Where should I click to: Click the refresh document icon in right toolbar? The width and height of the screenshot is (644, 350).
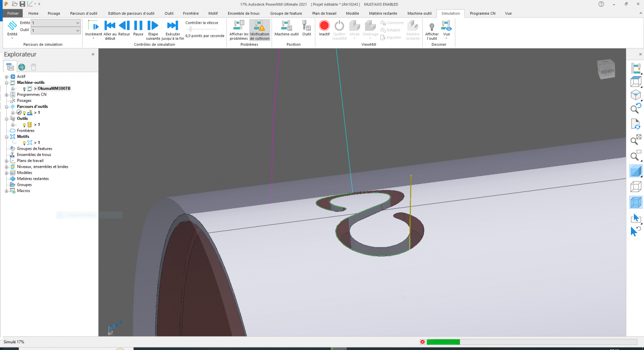(x=636, y=124)
